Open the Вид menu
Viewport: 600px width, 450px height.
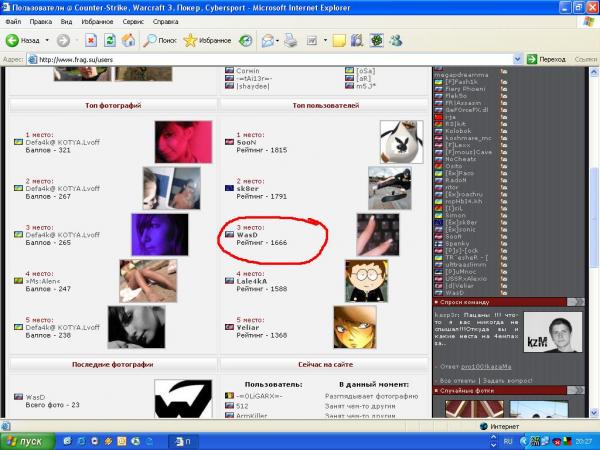tap(66, 22)
